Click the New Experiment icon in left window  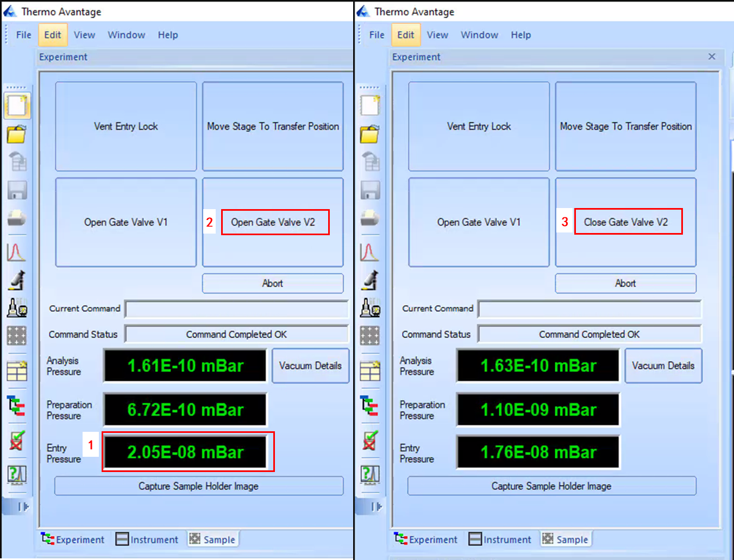click(x=17, y=105)
